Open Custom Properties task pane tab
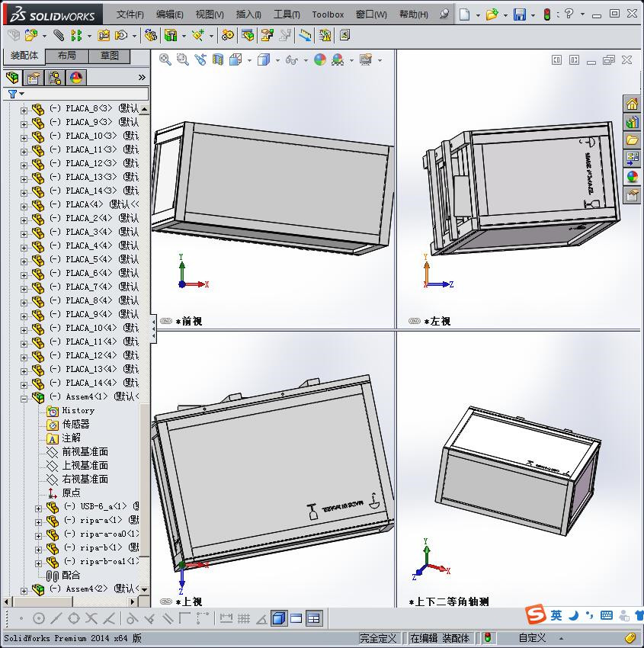This screenshot has height=648, width=644. point(632,194)
